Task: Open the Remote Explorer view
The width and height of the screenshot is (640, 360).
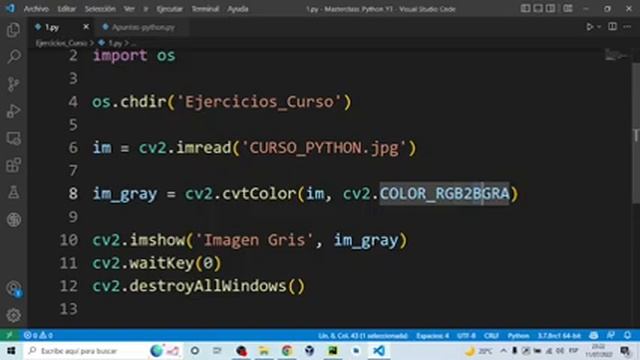Action: point(13,138)
